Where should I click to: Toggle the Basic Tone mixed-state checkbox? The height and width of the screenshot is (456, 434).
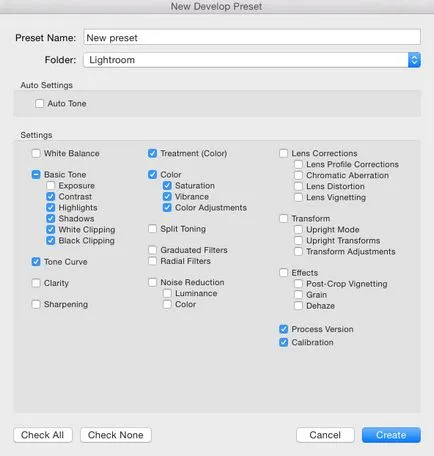coord(36,174)
